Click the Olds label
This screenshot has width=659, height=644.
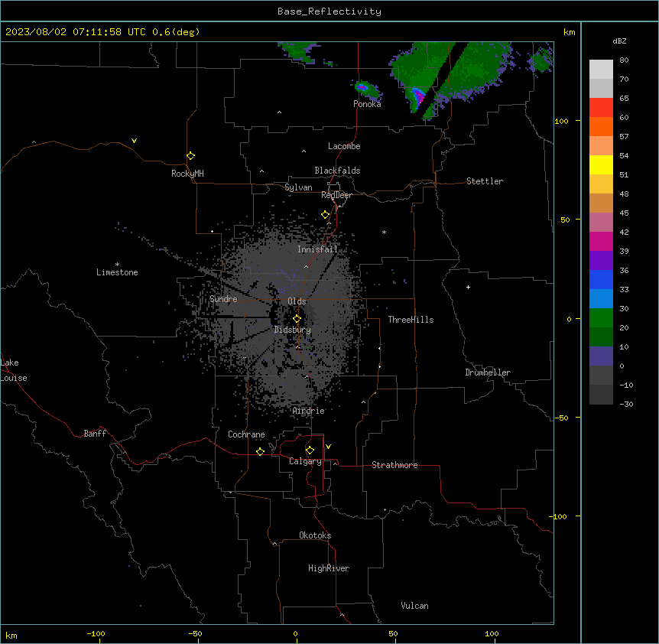pos(297,301)
